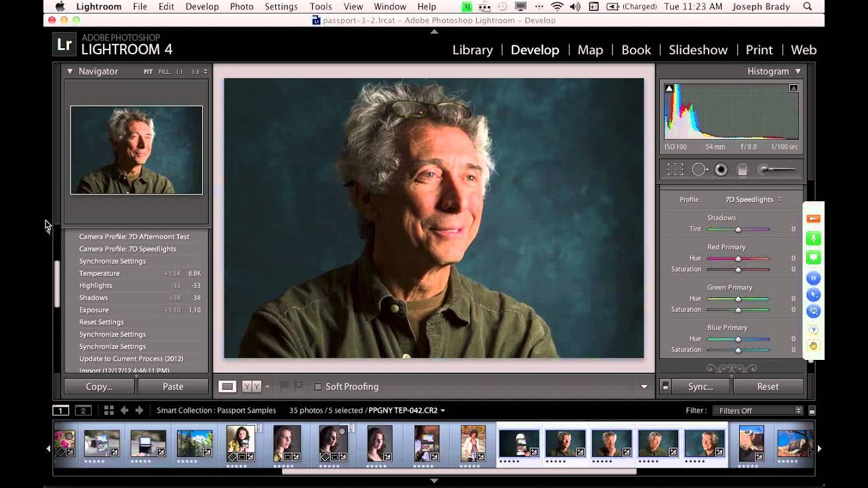Select the Graduated Filter tool
Screen dimensions: 868x488
click(743, 169)
